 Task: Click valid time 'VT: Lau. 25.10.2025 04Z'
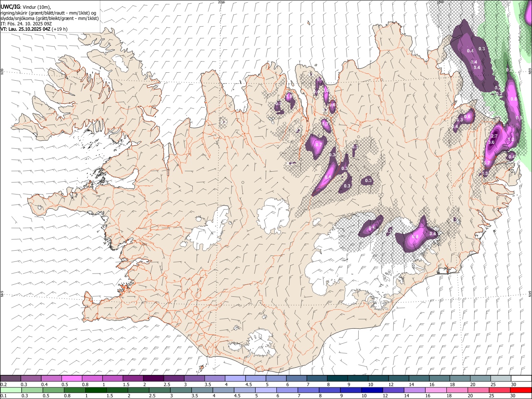25,29
